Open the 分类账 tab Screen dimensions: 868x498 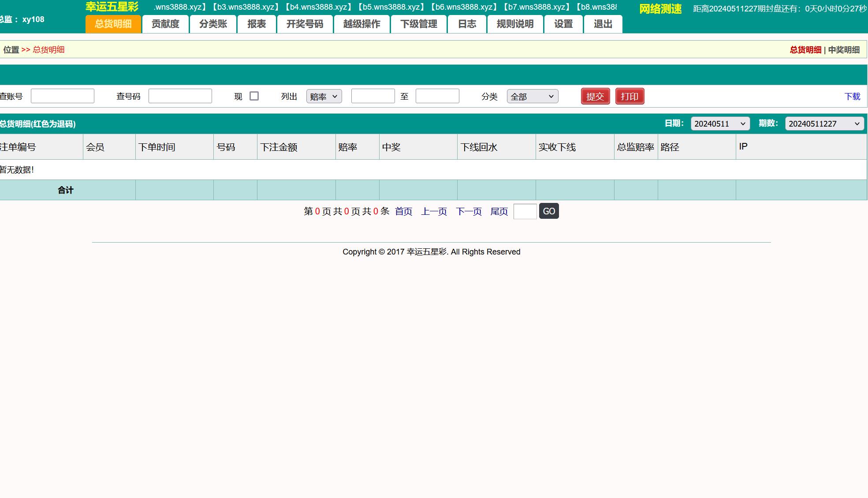click(213, 24)
